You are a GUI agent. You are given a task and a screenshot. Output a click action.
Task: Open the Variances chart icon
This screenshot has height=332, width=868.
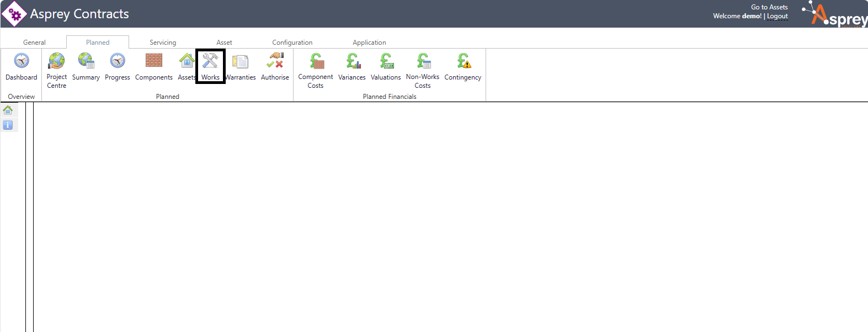tap(352, 61)
